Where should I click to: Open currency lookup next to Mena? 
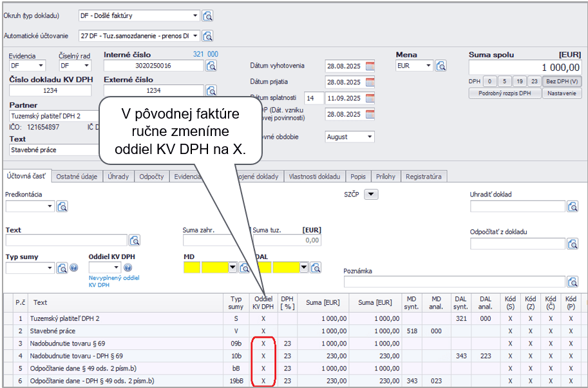point(441,66)
